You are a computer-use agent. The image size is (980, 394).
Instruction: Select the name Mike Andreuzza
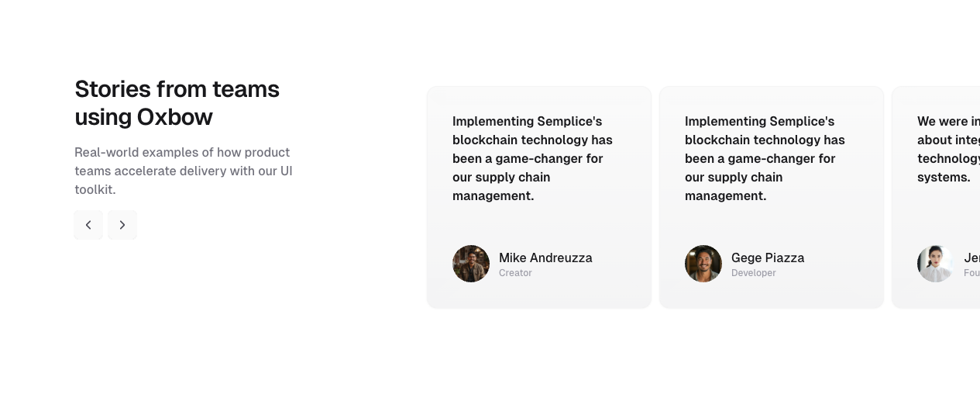545,257
